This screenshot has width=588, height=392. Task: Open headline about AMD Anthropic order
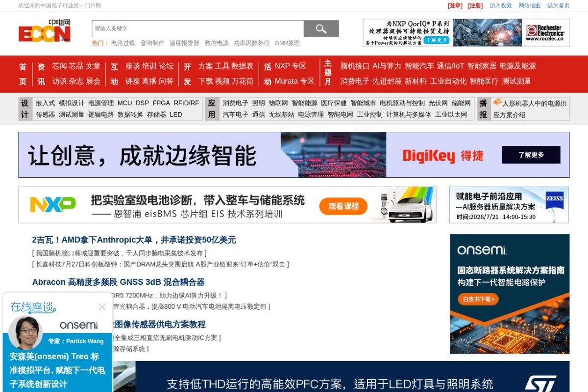pyautogui.click(x=134, y=240)
